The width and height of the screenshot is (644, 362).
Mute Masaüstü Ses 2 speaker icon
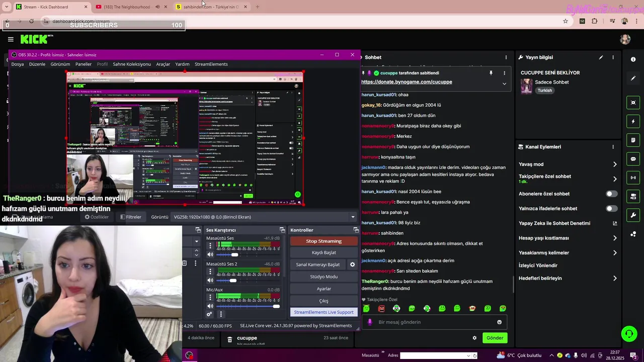[210, 280]
